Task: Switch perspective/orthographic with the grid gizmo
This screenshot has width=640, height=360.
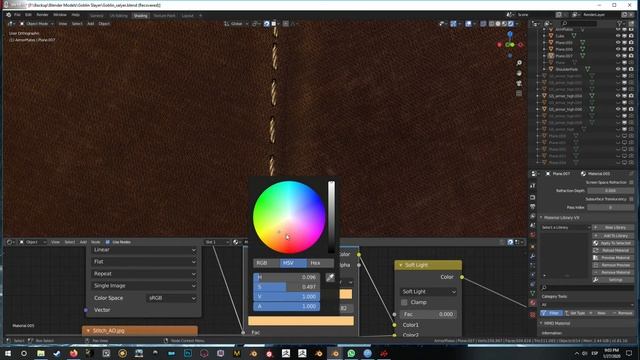Action: [x=519, y=93]
